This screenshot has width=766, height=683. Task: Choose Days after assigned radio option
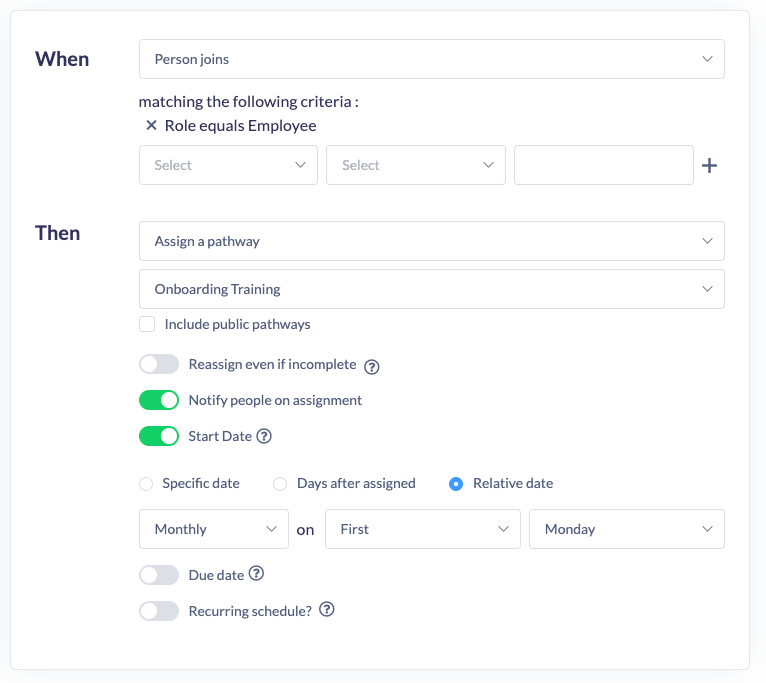click(x=280, y=484)
